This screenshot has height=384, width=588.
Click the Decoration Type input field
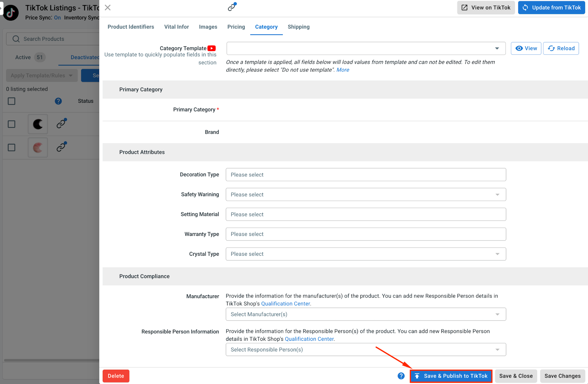[x=366, y=175]
